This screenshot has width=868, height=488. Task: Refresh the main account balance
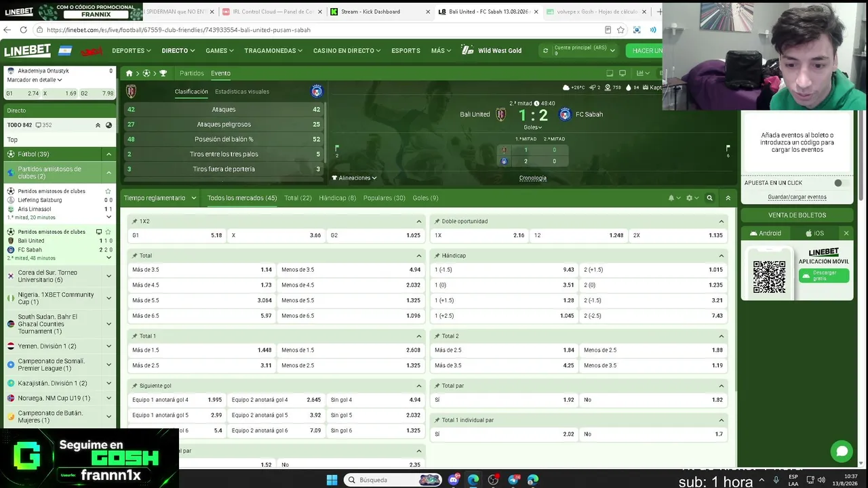point(545,51)
